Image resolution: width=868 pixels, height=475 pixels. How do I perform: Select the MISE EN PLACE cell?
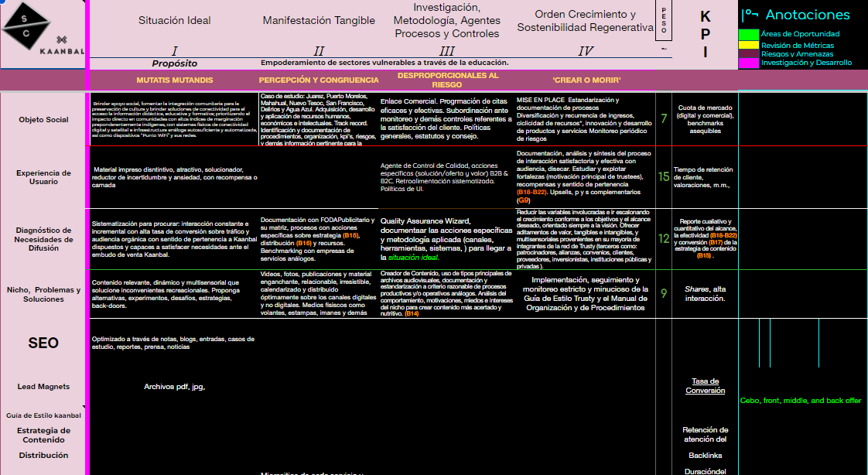click(x=585, y=119)
